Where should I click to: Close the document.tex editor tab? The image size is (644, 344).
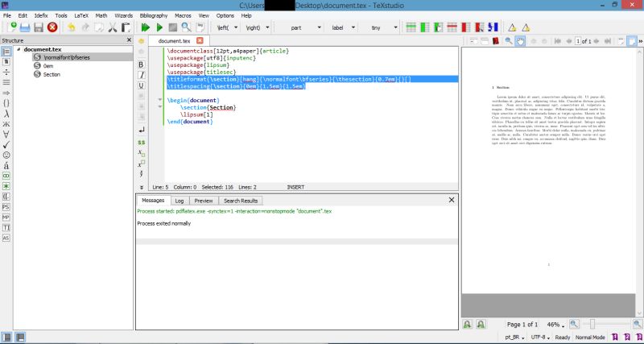[200, 40]
